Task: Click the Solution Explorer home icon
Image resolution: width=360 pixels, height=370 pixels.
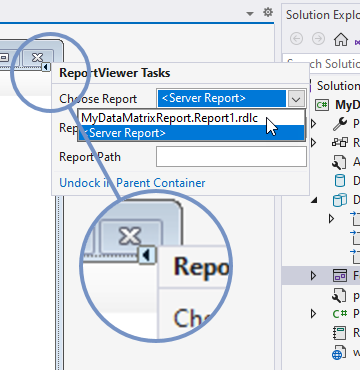Action: 341,39
